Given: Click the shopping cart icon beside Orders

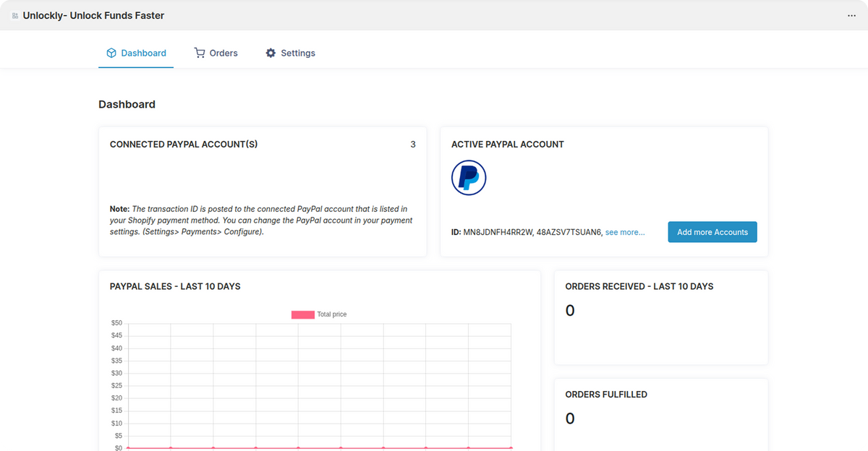Looking at the screenshot, I should 200,53.
